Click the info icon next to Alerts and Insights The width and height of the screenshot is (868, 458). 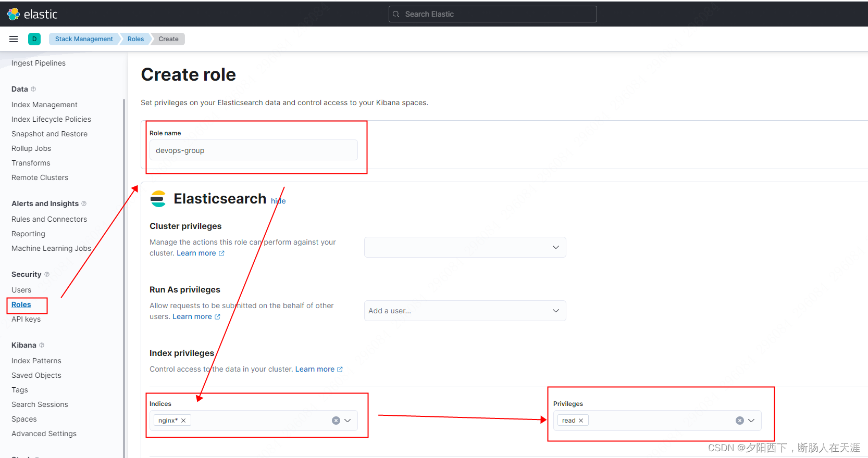(84, 203)
